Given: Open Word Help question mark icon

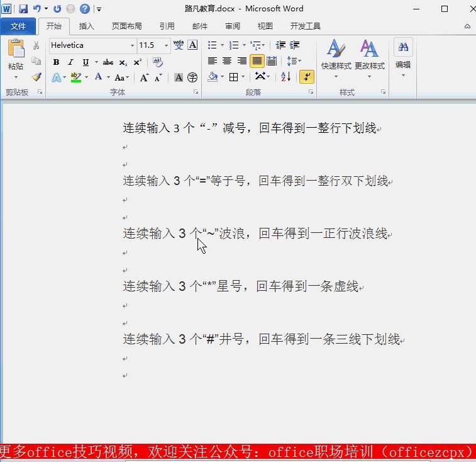Looking at the screenshot, I should [85, 9].
